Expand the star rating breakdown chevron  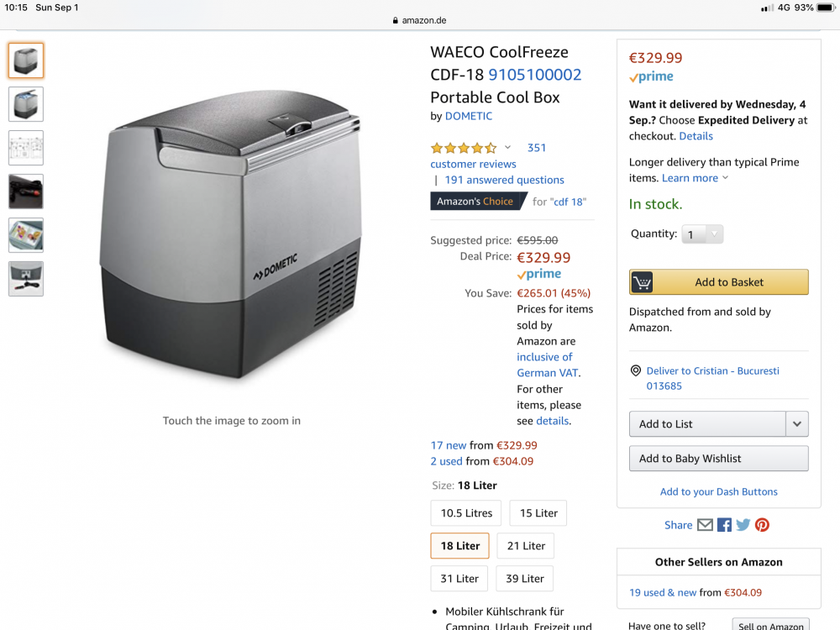pyautogui.click(x=507, y=148)
